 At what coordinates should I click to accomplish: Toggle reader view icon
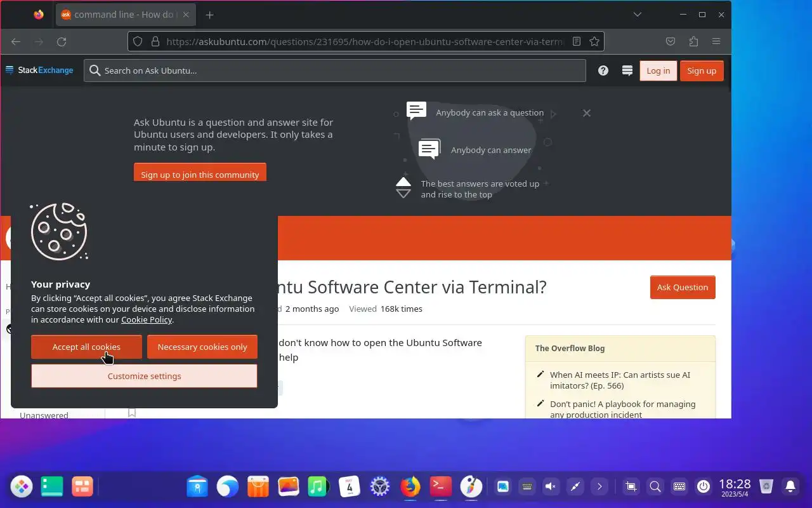(577, 42)
